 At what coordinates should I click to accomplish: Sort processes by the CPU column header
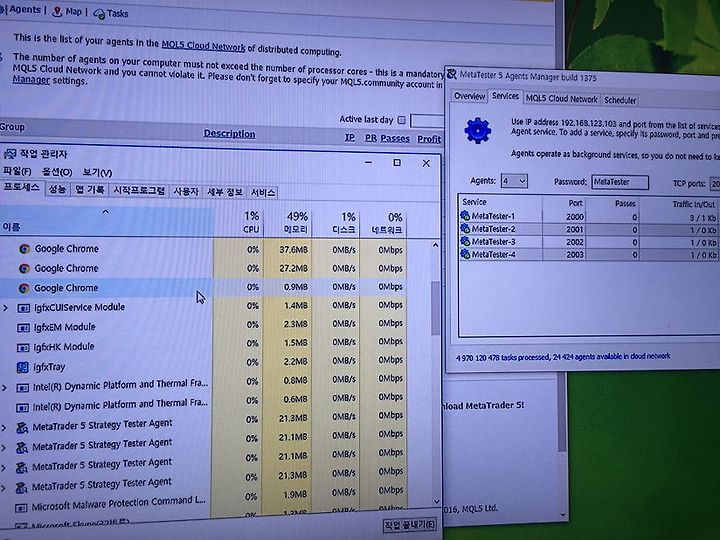(251, 222)
